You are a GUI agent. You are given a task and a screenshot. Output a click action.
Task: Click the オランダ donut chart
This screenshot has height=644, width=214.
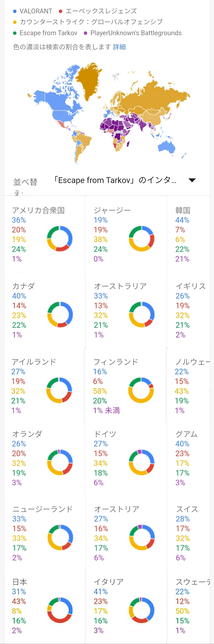[60, 462]
